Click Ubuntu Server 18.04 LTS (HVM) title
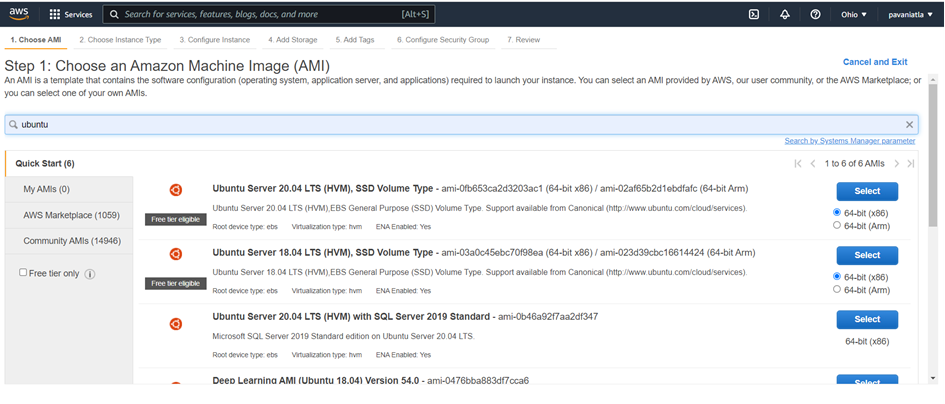The image size is (945, 404). (x=322, y=253)
